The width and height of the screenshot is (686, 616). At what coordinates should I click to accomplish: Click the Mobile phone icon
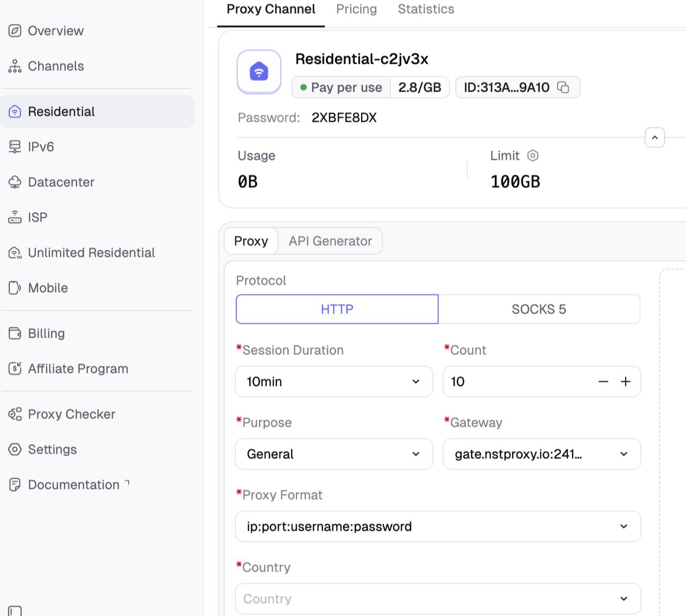pos(15,288)
